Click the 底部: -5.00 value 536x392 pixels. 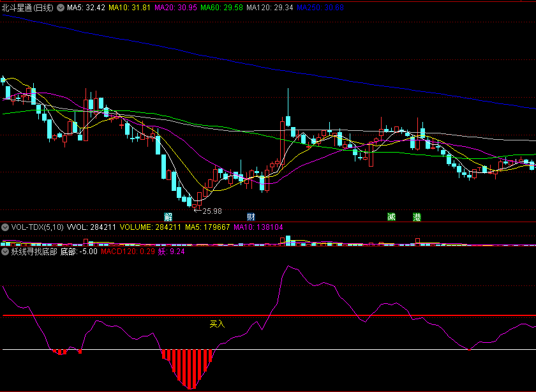[x=79, y=252]
